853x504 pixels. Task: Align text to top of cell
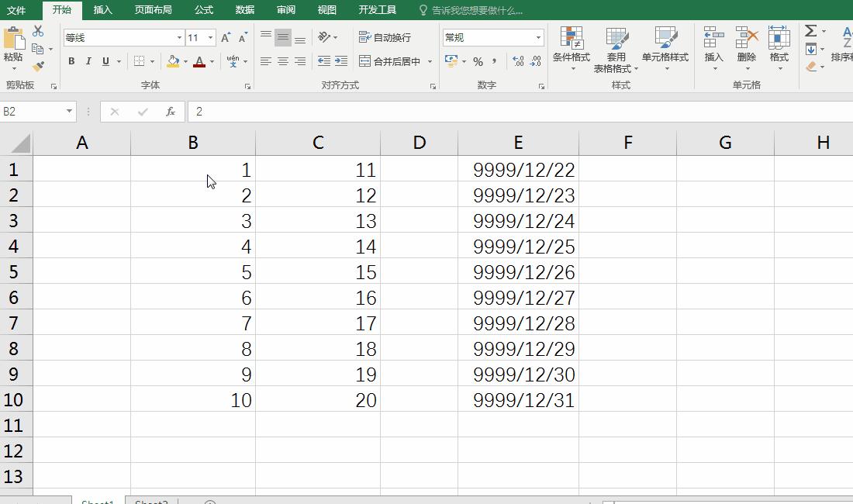(x=266, y=37)
